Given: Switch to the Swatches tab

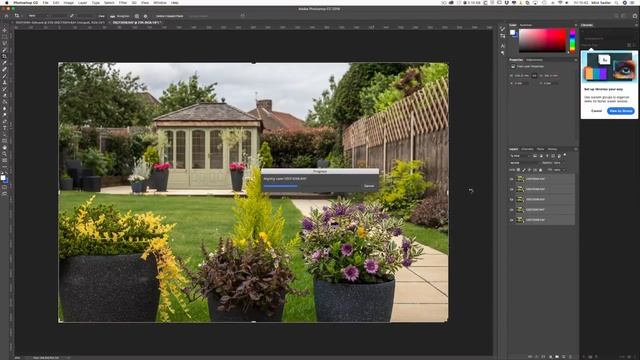Looking at the screenshot, I should (526, 25).
